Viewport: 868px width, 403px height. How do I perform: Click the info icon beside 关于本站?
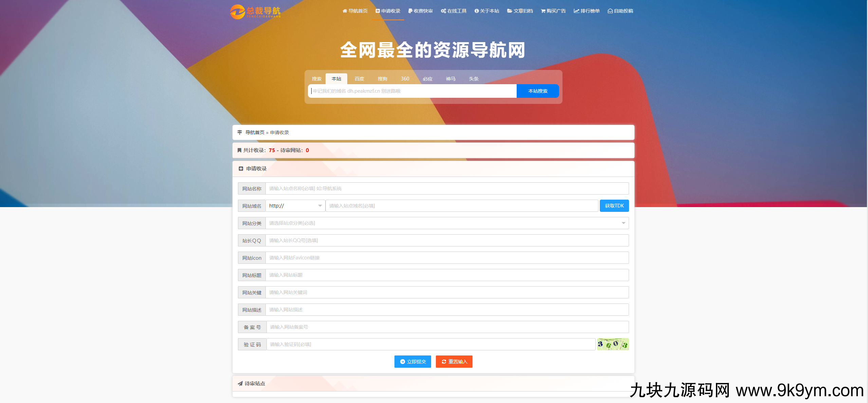coord(476,11)
